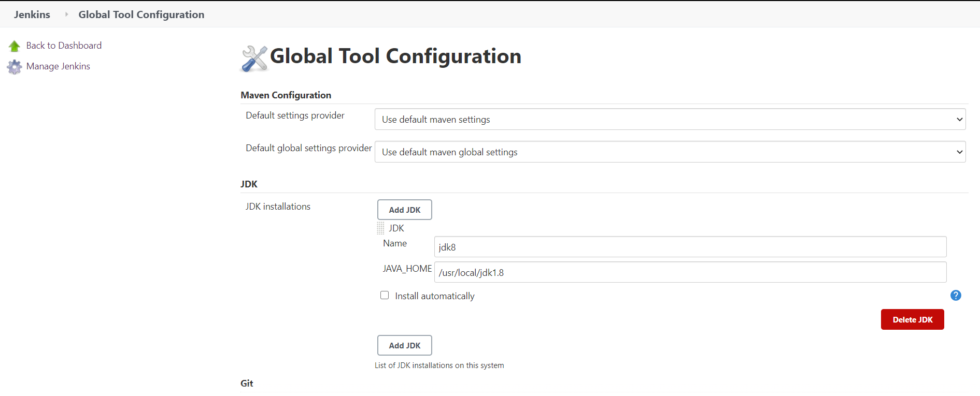Click the Add JDK button above the JDK entry
The width and height of the screenshot is (980, 396).
click(x=405, y=210)
